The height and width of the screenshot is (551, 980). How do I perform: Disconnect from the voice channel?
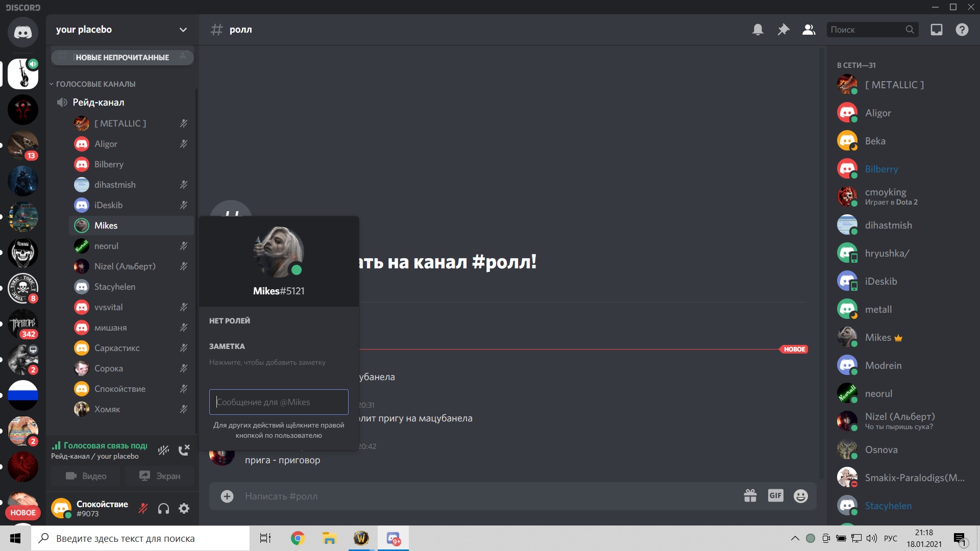[184, 450]
